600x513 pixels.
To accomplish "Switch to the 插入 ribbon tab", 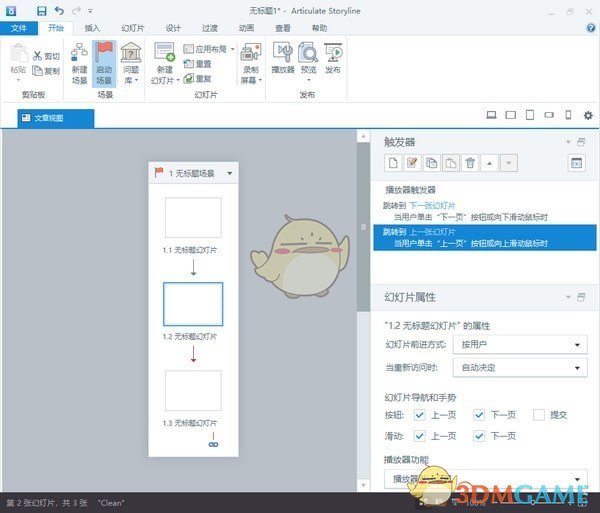I will 92,28.
